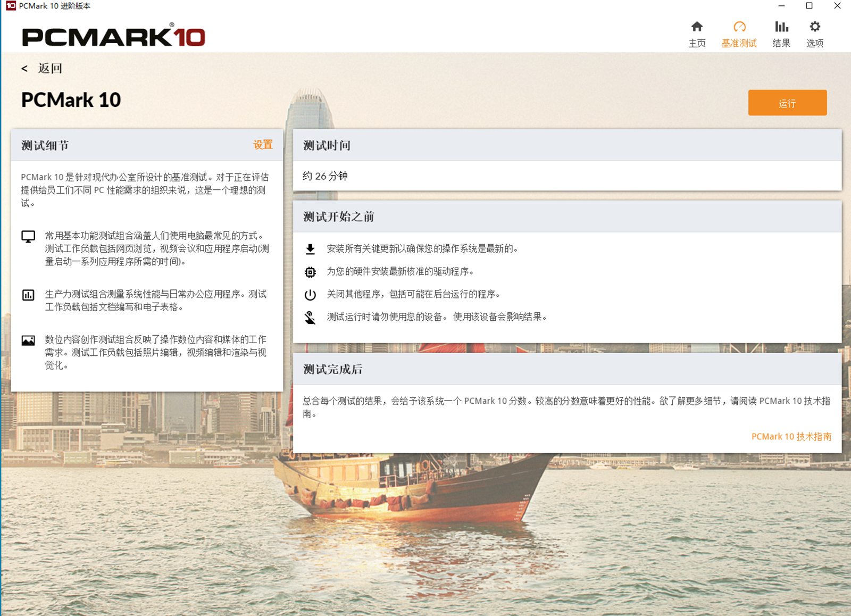Click the 安装所有关键更新 instruction text
Image resolution: width=851 pixels, height=616 pixels.
[422, 249]
